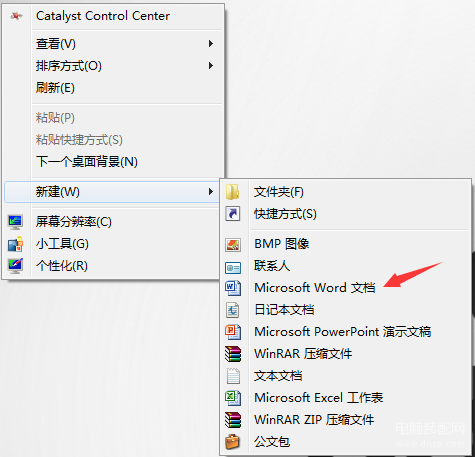Screen dimensions: 475x457
Task: Create new Microsoft PowerPoint 演示文稿
Action: point(346,332)
